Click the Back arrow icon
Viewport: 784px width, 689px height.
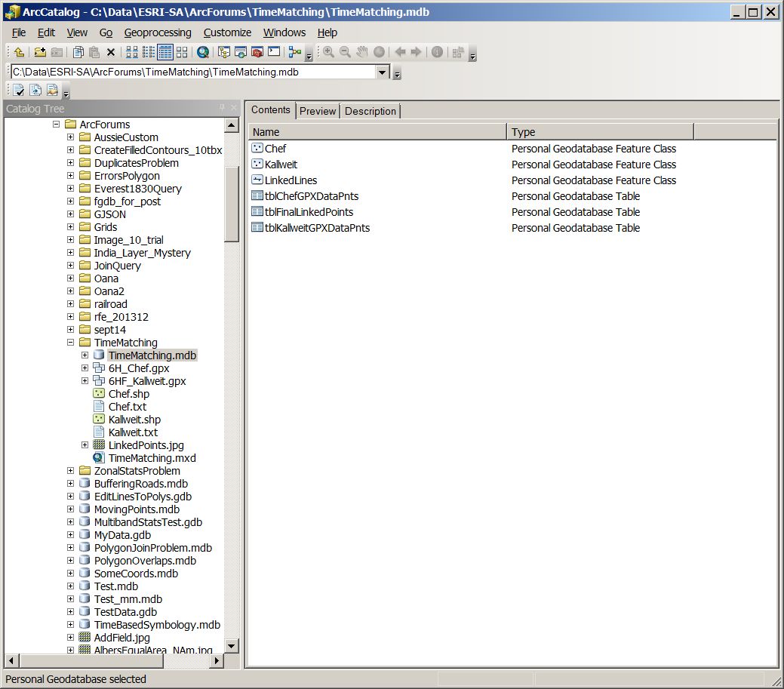[x=400, y=52]
